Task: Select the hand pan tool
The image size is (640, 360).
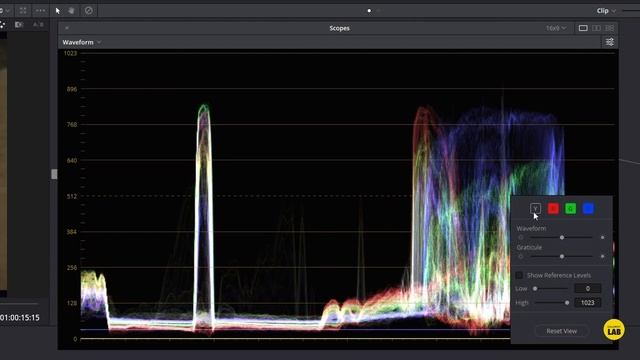Action: 71,11
